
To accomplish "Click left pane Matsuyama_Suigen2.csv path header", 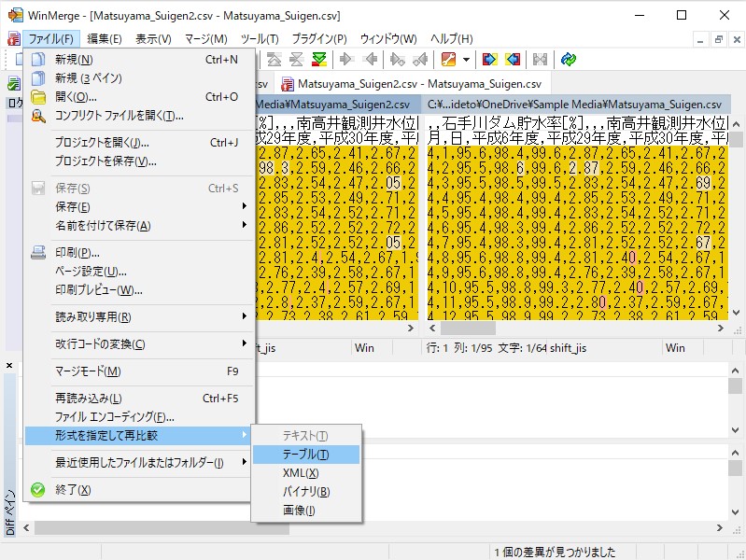I will tap(337, 105).
